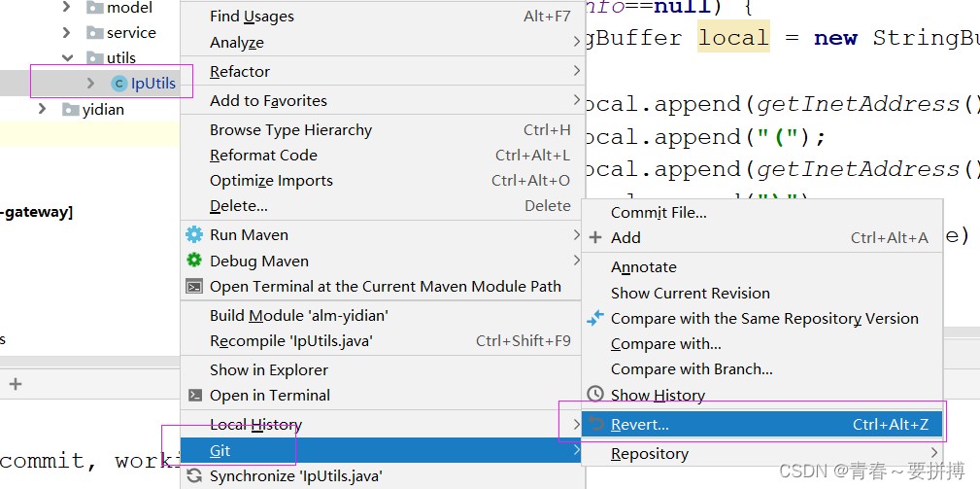Click the terminal icon beside Open Terminal at Maven Module Path
The width and height of the screenshot is (980, 489).
[194, 286]
